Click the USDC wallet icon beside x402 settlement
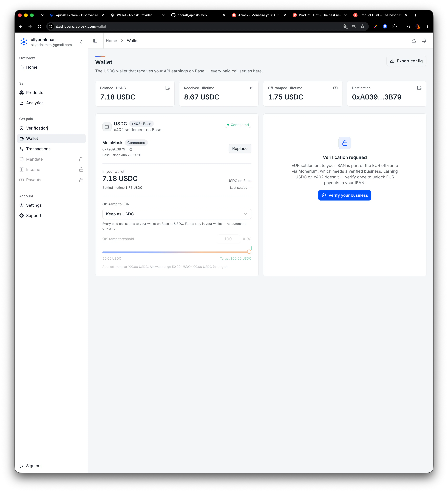This screenshot has width=448, height=492. [107, 127]
